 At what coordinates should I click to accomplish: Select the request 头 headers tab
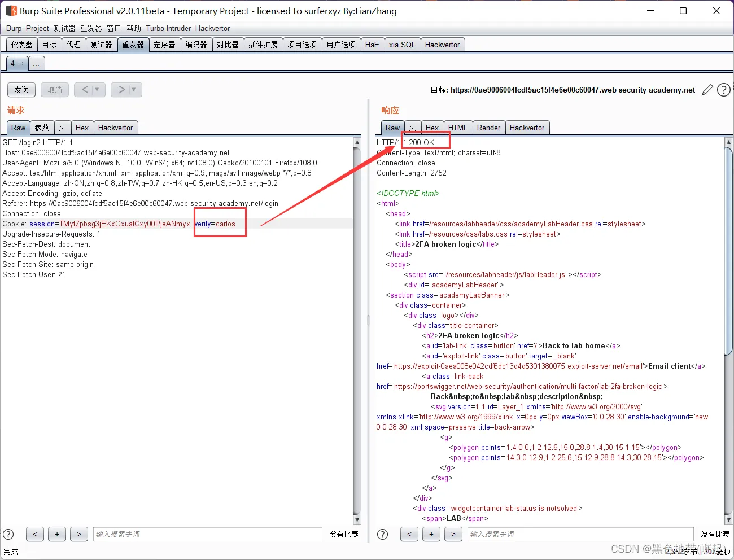click(63, 128)
